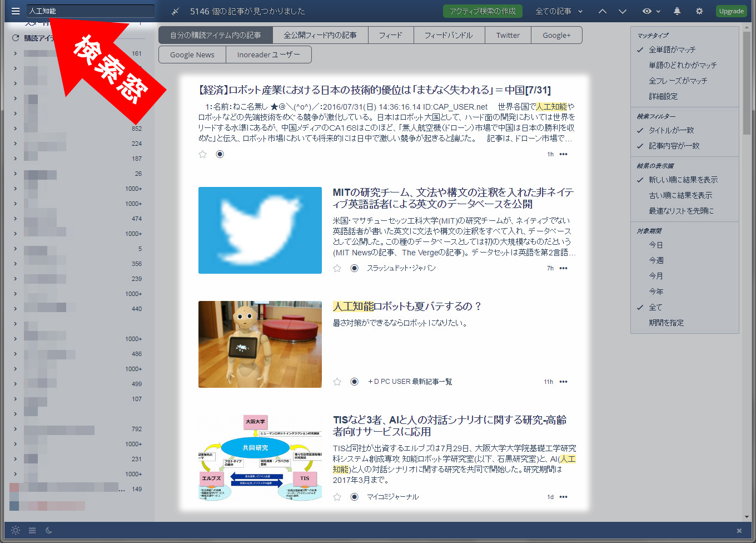756x543 pixels.
Task: Star the TISなど3者 article
Action: coord(337,497)
